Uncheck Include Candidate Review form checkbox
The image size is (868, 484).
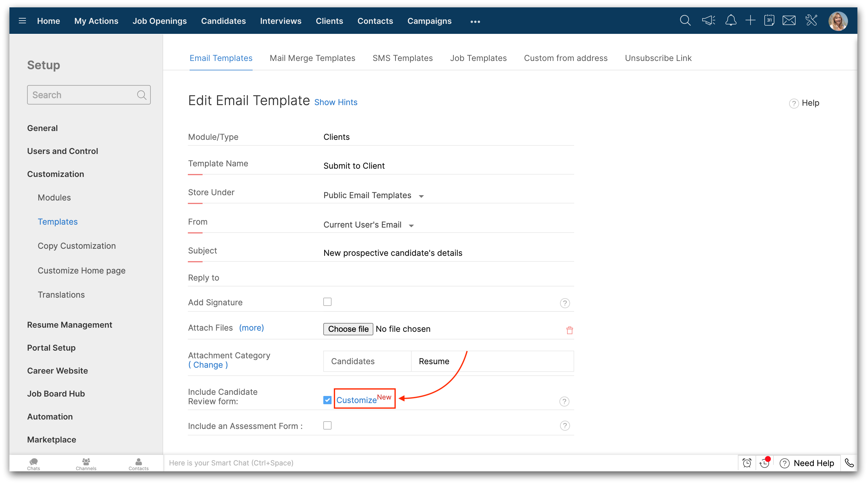pos(327,400)
